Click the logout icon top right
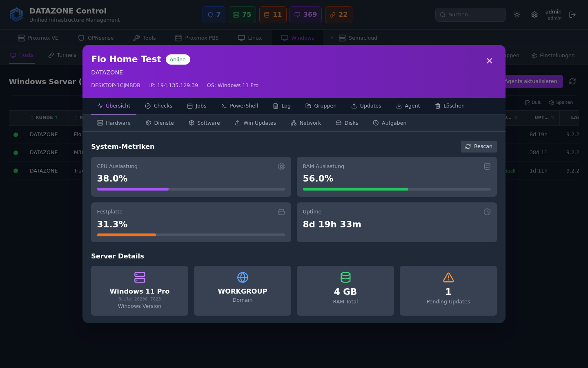This screenshot has height=368, width=588. click(572, 15)
